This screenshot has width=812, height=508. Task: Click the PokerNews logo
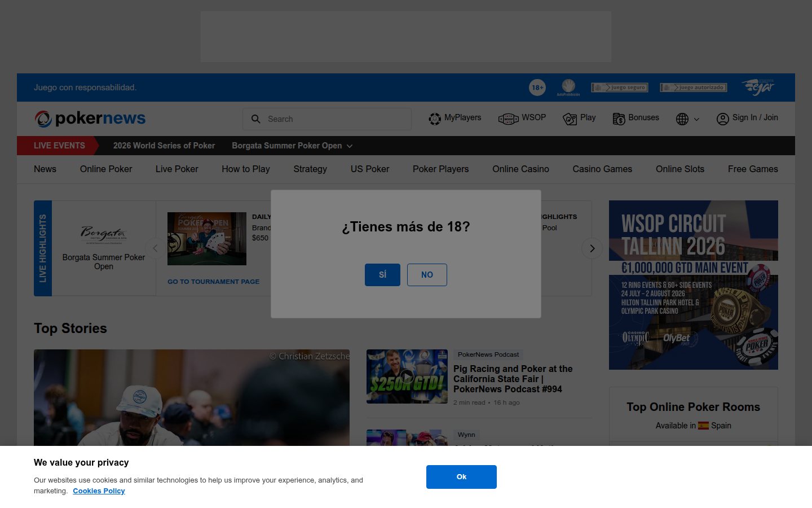[x=90, y=119]
